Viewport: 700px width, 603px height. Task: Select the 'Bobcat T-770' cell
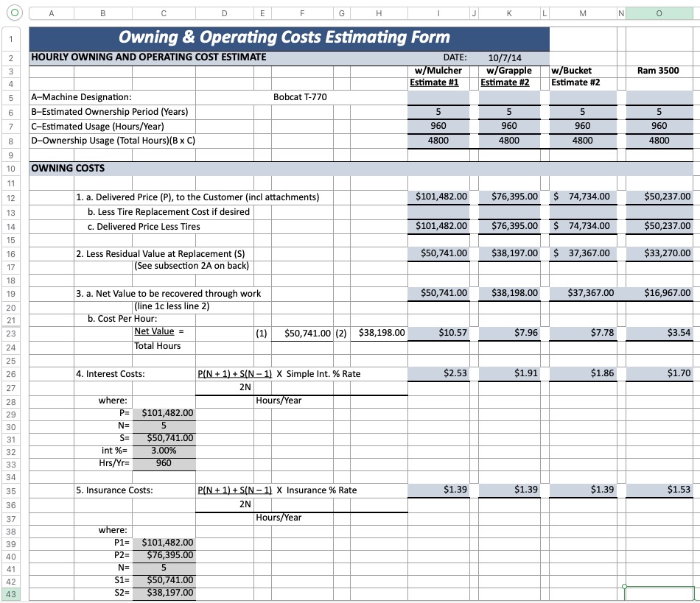pos(300,96)
